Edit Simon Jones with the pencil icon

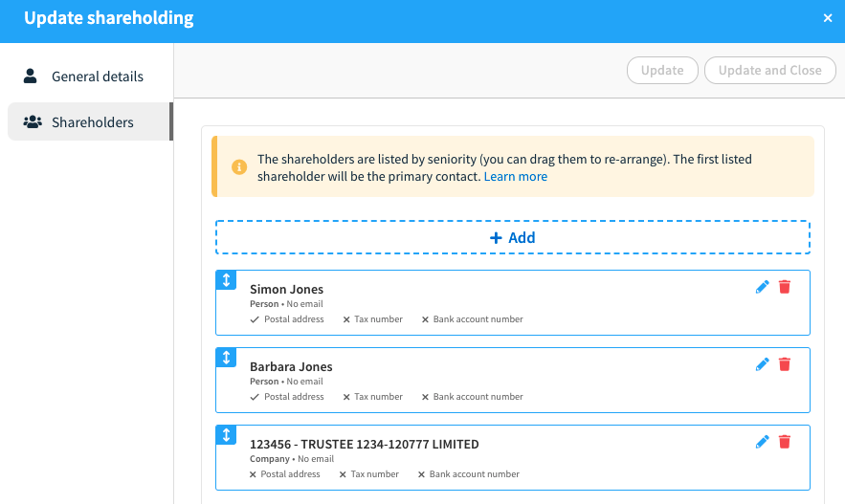pyautogui.click(x=762, y=287)
